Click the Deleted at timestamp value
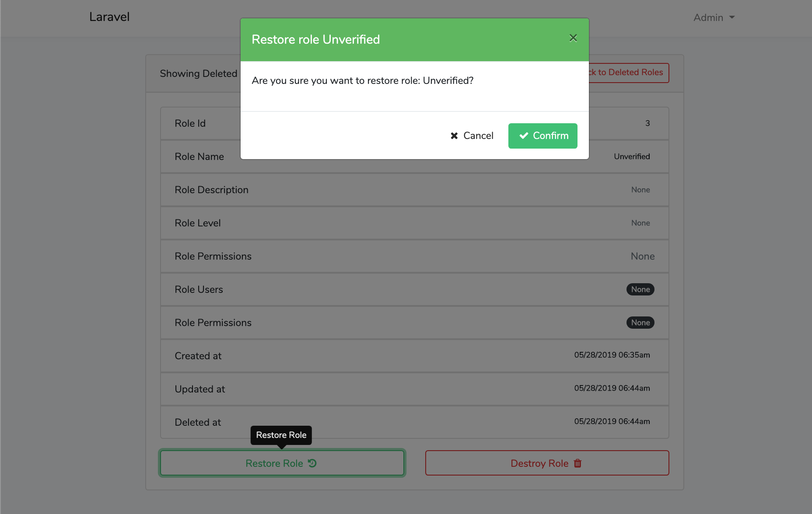812x514 pixels. [x=612, y=421]
